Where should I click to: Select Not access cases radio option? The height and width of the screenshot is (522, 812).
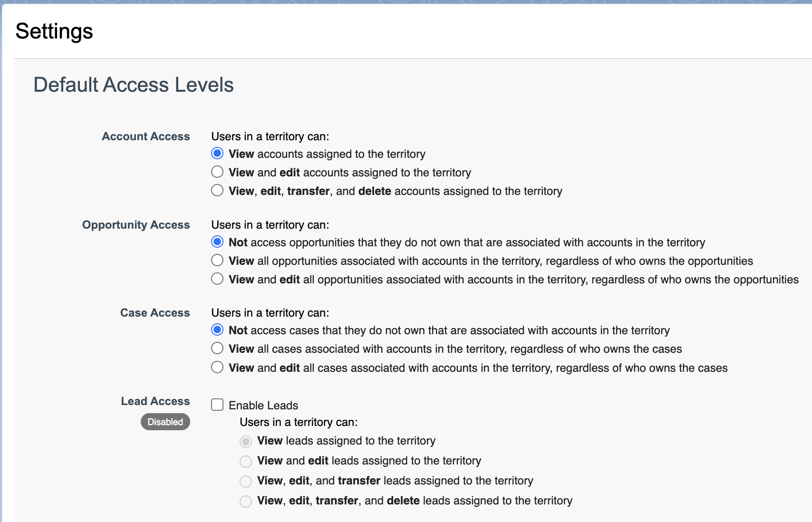pyautogui.click(x=217, y=330)
